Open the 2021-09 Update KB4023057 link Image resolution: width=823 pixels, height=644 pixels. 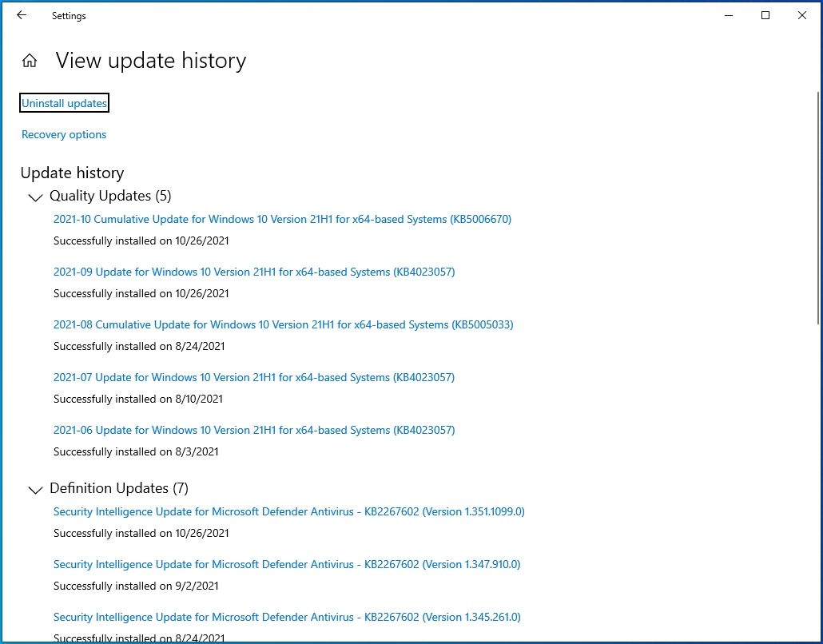click(x=253, y=272)
